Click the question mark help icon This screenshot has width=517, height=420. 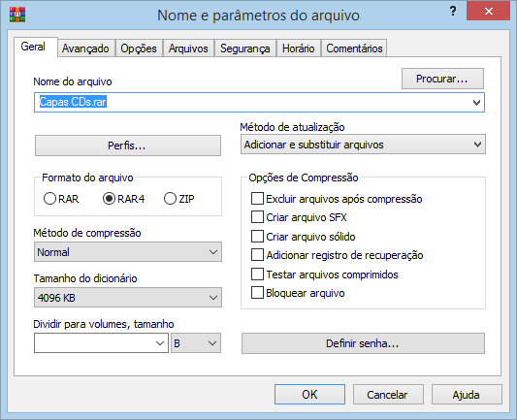pyautogui.click(x=453, y=12)
